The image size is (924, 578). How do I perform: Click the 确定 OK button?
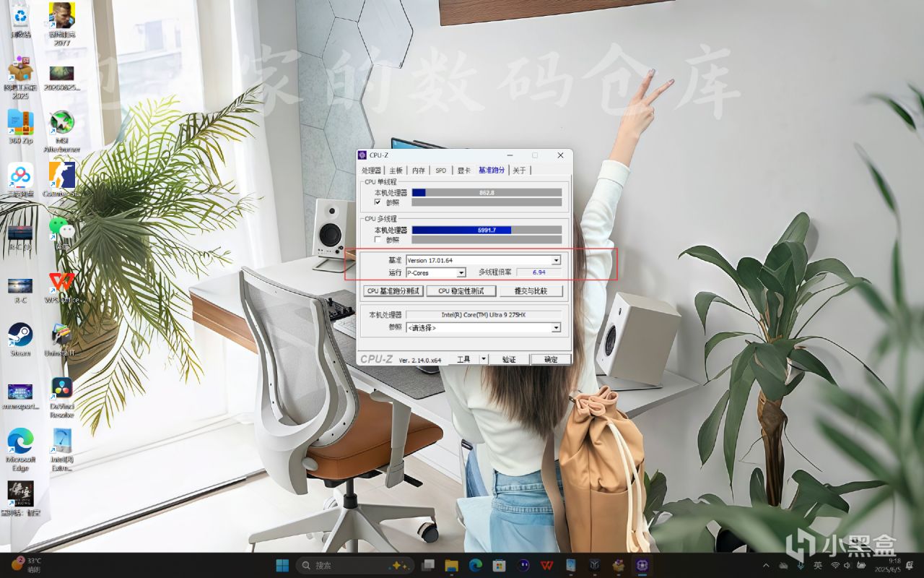(551, 359)
